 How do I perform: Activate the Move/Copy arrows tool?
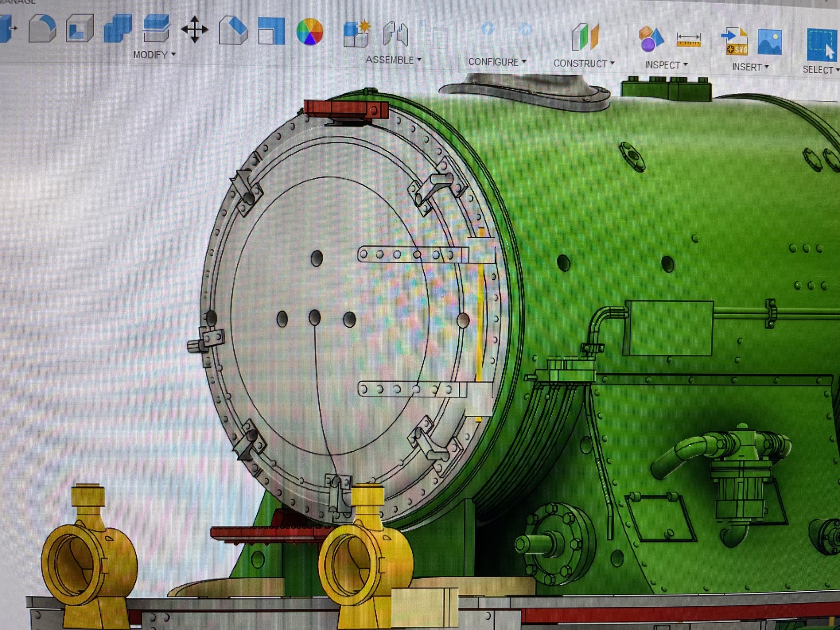[195, 30]
